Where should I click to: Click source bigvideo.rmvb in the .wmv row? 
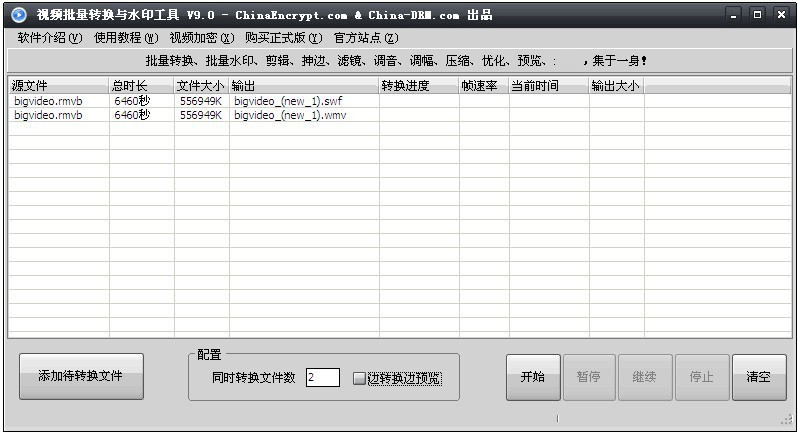(48, 115)
